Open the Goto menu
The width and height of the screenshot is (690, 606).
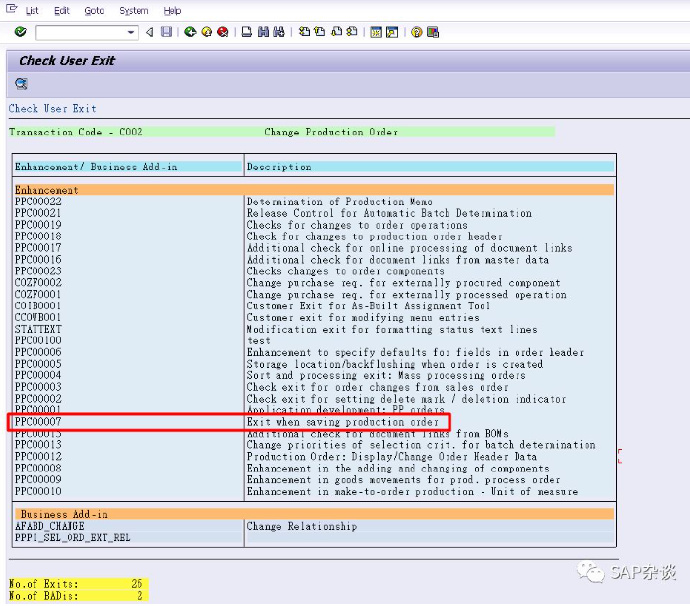(x=94, y=11)
